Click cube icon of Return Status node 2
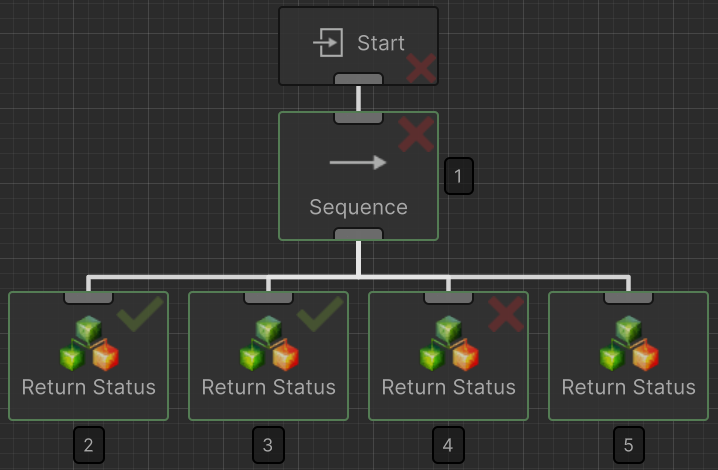This screenshot has width=718, height=470. tap(89, 343)
